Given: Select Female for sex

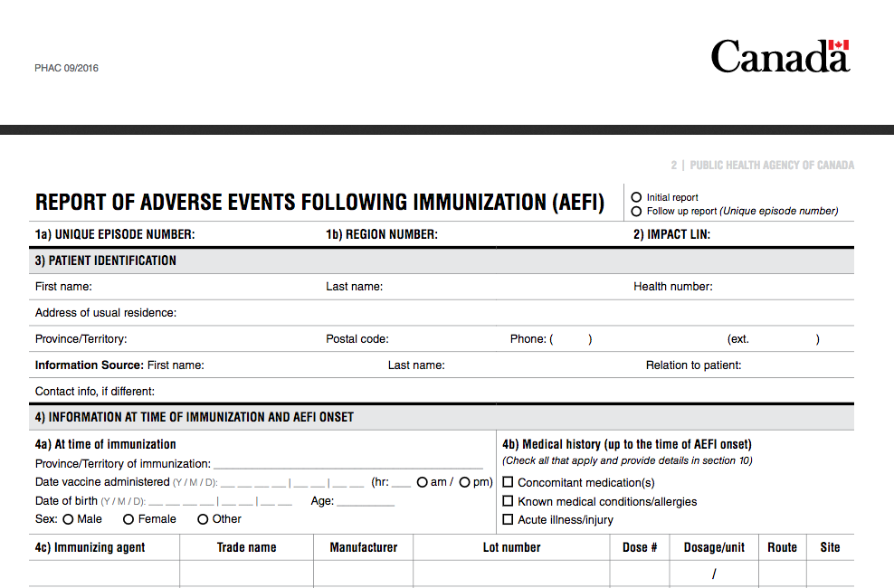Looking at the screenshot, I should (x=128, y=519).
